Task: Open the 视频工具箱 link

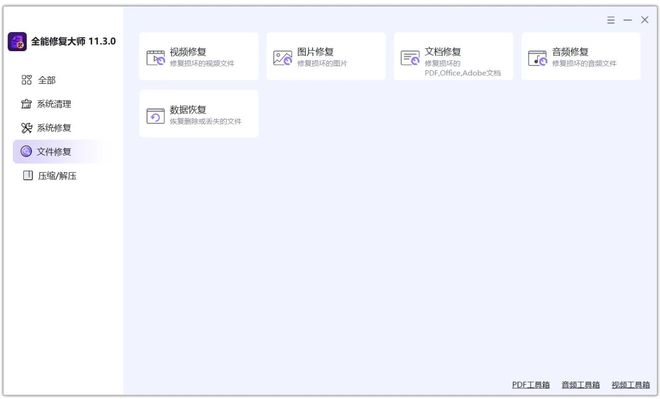Action: 631,385
